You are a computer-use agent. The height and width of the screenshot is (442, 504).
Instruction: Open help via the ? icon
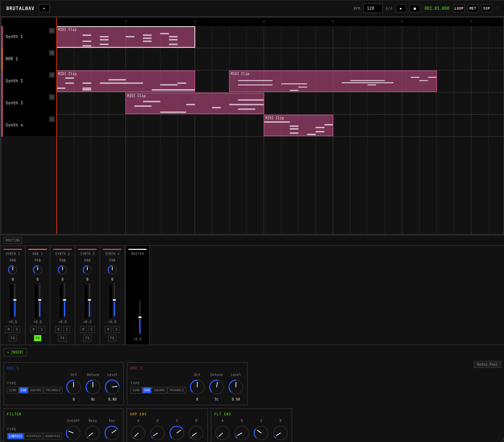tap(497, 8)
